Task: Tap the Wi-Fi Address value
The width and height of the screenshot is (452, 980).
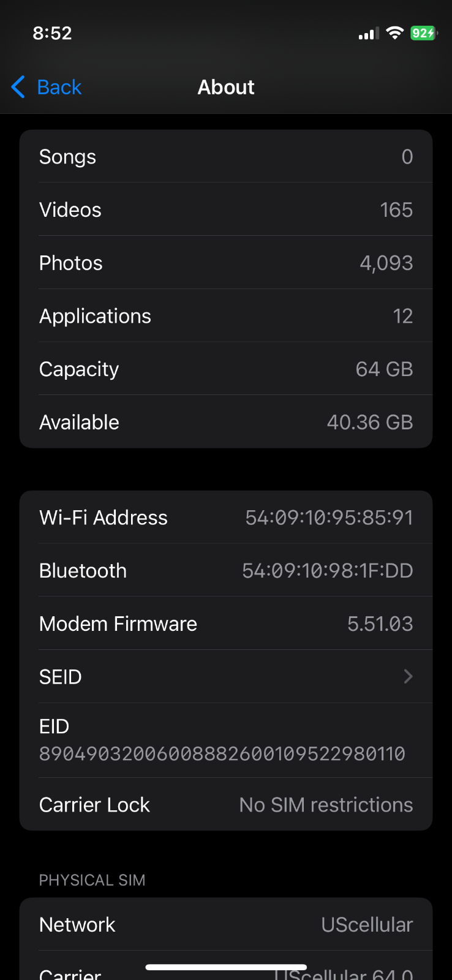Action: (x=329, y=518)
